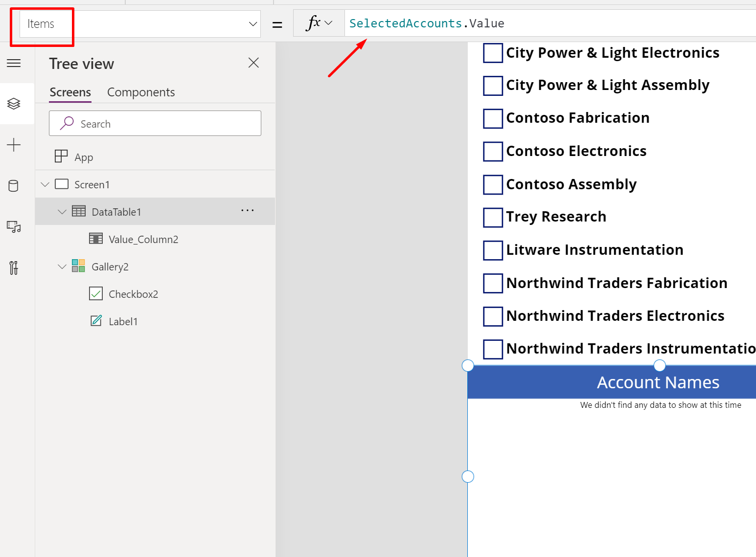Check Litware Instrumentation checkbox
This screenshot has height=557, width=756.
(x=493, y=250)
